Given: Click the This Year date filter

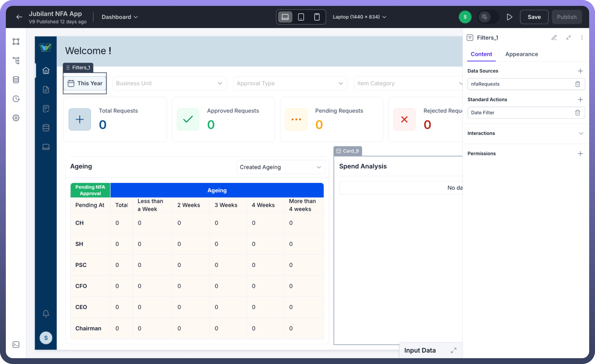Looking at the screenshot, I should pos(85,83).
